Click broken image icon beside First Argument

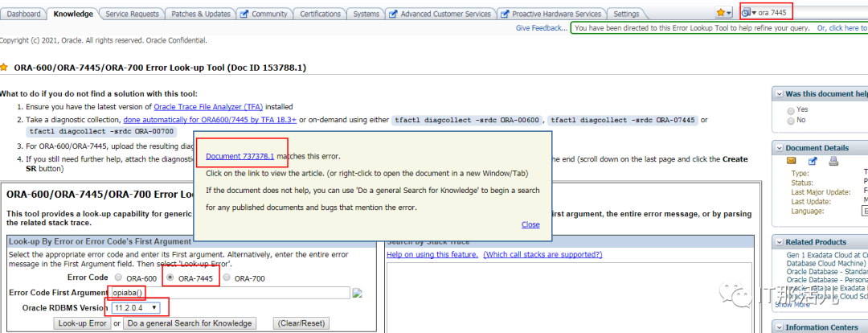coord(357,293)
